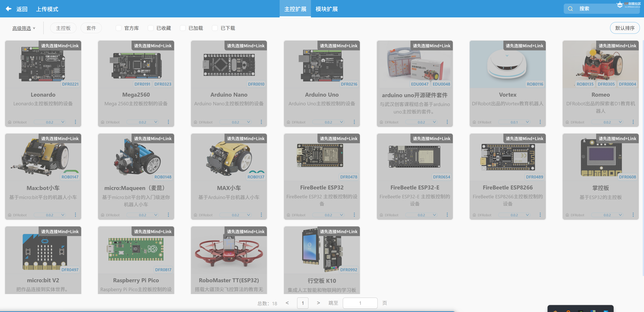Enable the 已收藏 checkbox
The width and height of the screenshot is (644, 312).
coord(151,28)
